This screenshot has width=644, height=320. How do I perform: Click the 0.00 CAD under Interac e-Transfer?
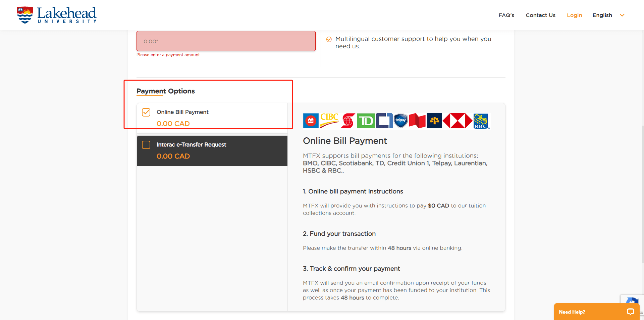[173, 156]
